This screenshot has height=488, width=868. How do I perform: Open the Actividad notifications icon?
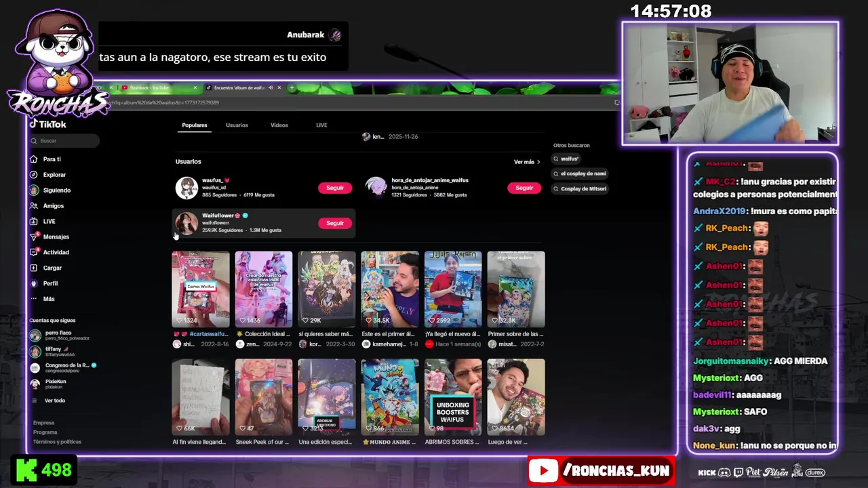pyautogui.click(x=34, y=252)
